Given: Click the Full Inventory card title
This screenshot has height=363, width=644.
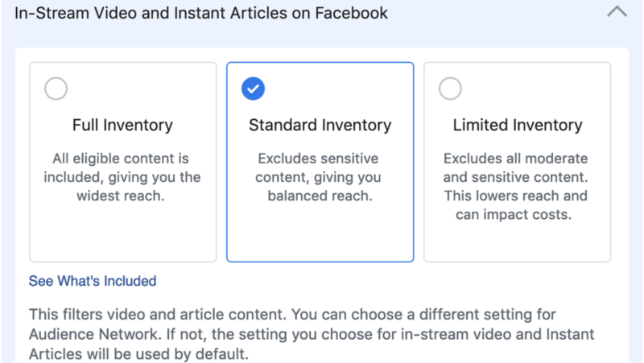Looking at the screenshot, I should coord(122,126).
